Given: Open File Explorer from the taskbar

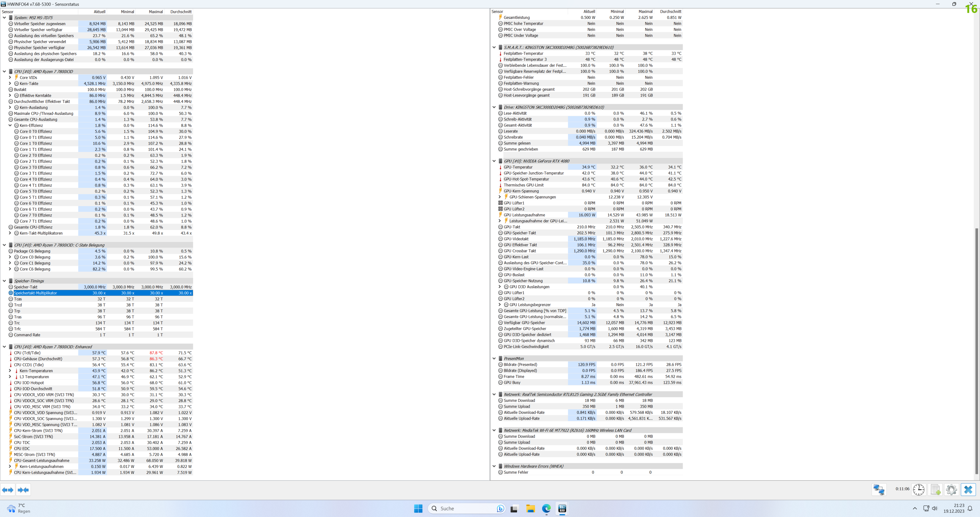Looking at the screenshot, I should [x=530, y=508].
